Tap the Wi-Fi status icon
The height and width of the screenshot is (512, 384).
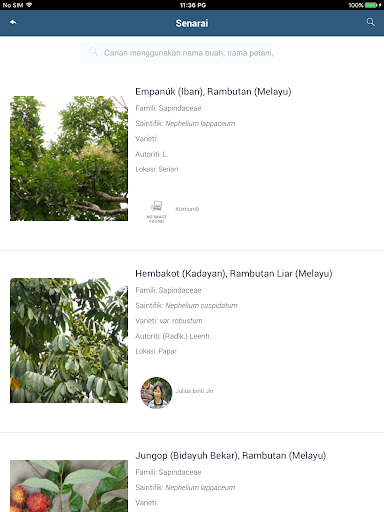[29, 5]
